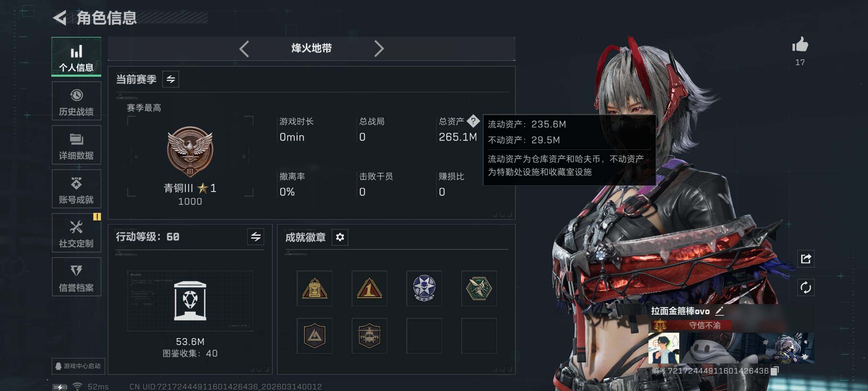
Task: Select the 账号成就 sidebar tab
Action: (x=76, y=189)
